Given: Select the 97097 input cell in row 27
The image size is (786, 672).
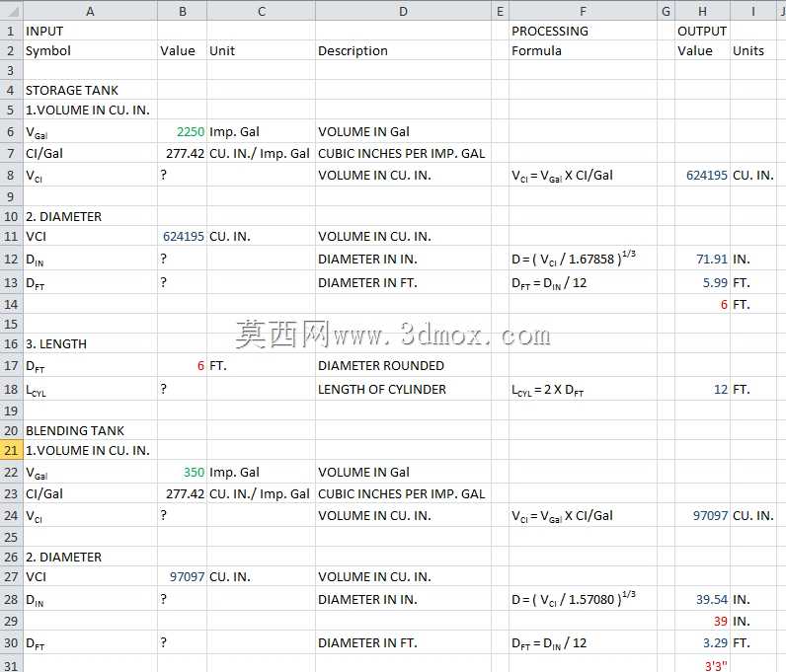Looking at the screenshot, I should [182, 577].
